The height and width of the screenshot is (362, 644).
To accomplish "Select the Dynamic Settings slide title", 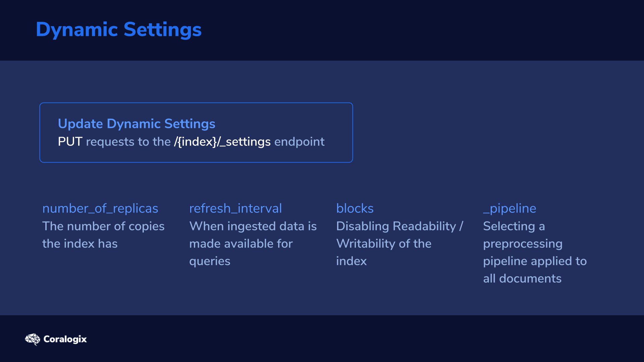I will (119, 29).
